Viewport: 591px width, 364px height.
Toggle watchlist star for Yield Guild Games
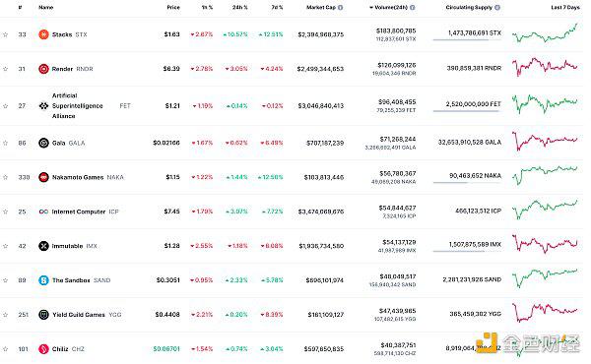pos(5,315)
